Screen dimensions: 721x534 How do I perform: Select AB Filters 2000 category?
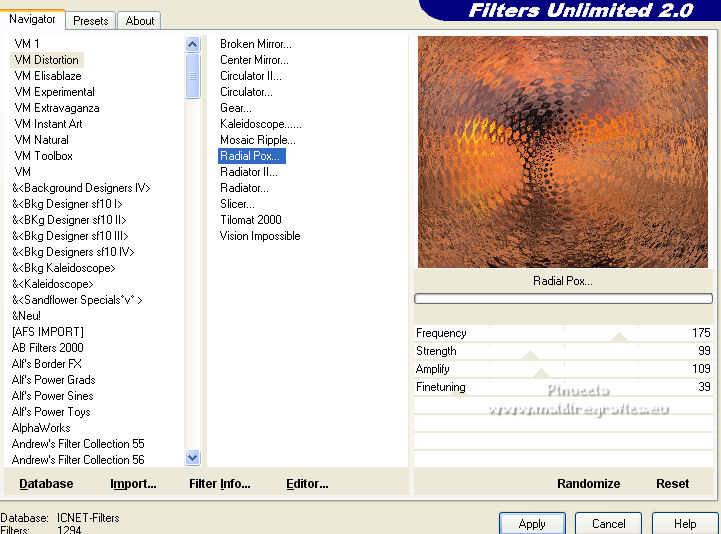[x=47, y=348]
